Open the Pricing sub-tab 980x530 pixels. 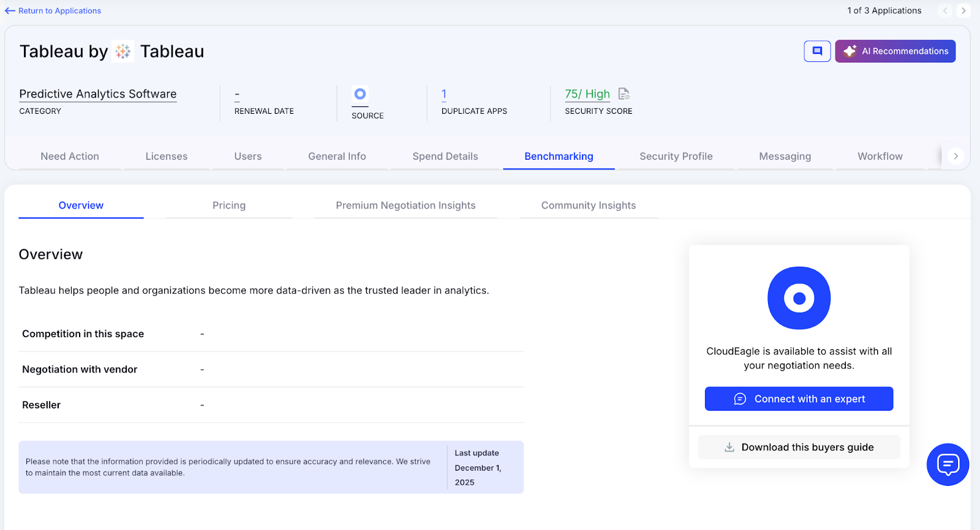pos(229,206)
